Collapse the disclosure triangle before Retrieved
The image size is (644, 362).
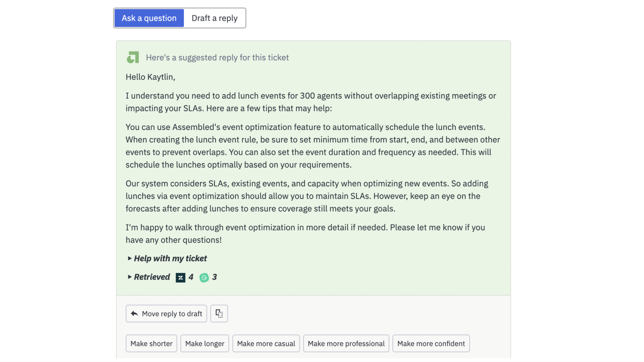[x=129, y=277]
